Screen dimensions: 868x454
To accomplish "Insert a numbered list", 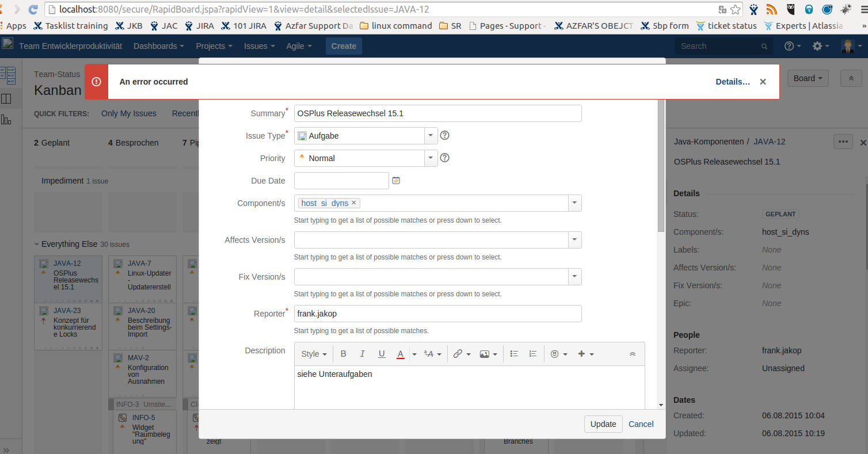I will [x=533, y=354].
